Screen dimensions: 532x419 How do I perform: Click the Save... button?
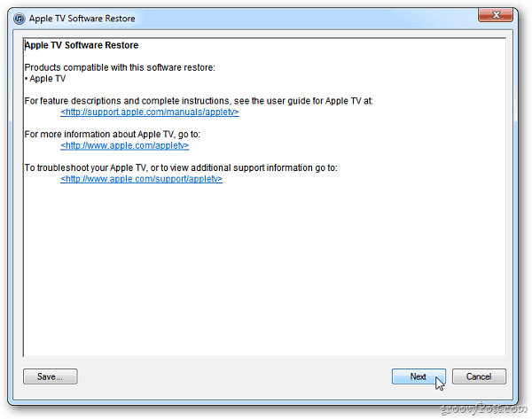pos(51,376)
